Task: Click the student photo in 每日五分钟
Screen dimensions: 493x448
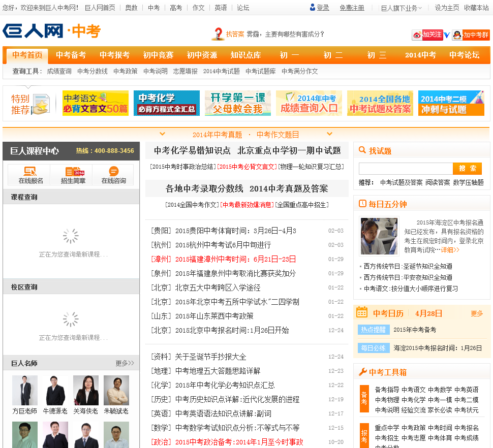Action: (379, 236)
